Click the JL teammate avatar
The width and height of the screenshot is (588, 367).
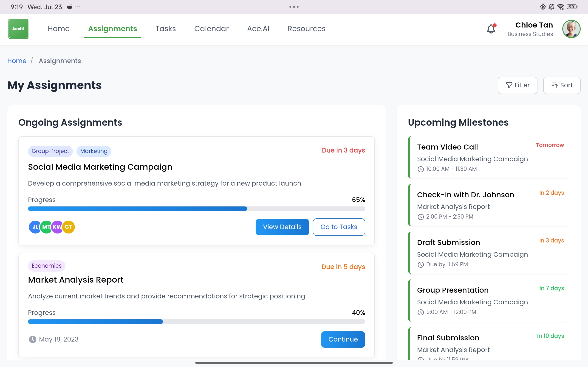pyautogui.click(x=35, y=227)
